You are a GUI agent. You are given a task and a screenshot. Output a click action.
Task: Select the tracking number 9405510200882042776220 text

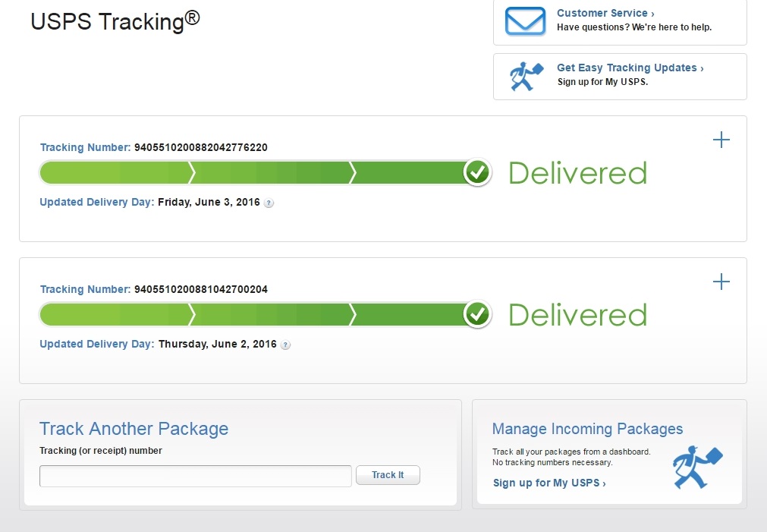[200, 147]
